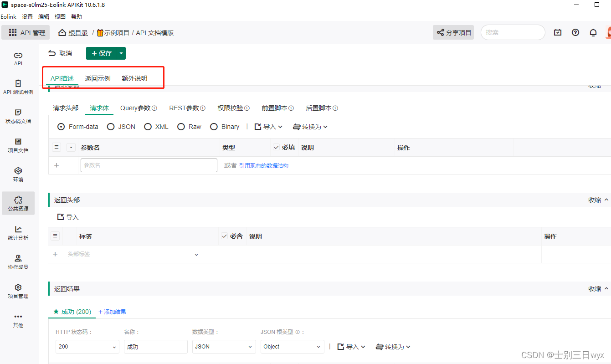Image resolution: width=611 pixels, height=364 pixels.
Task: Click the notification bell icon
Action: coord(593,32)
